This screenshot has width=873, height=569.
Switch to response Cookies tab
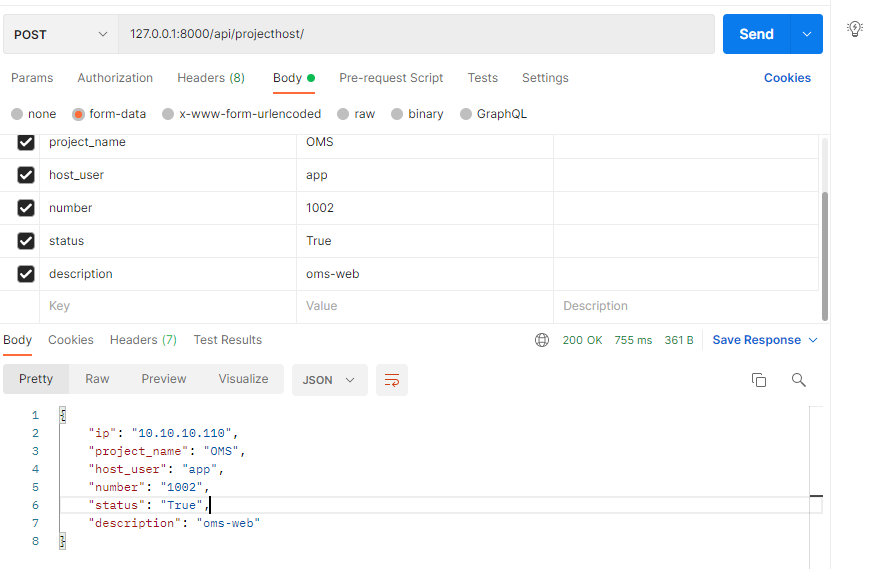[71, 340]
